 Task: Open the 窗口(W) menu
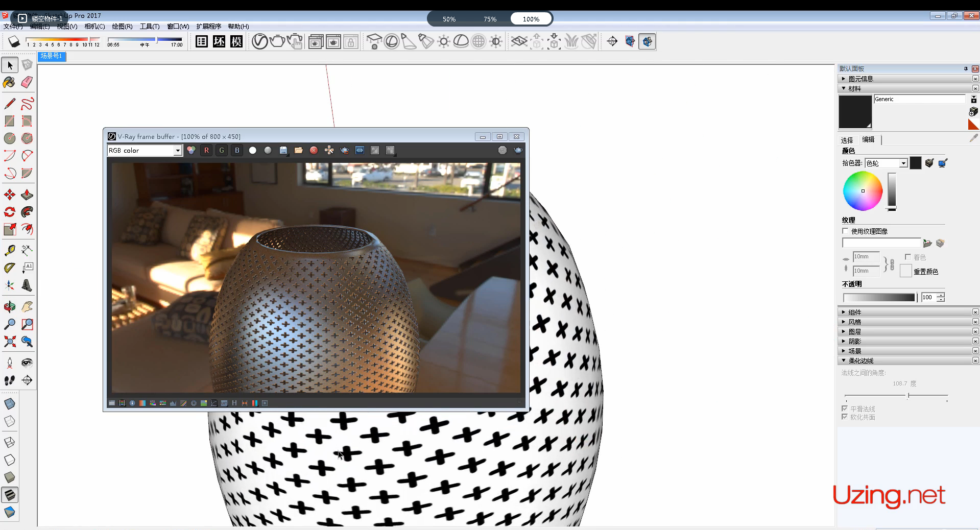[178, 26]
